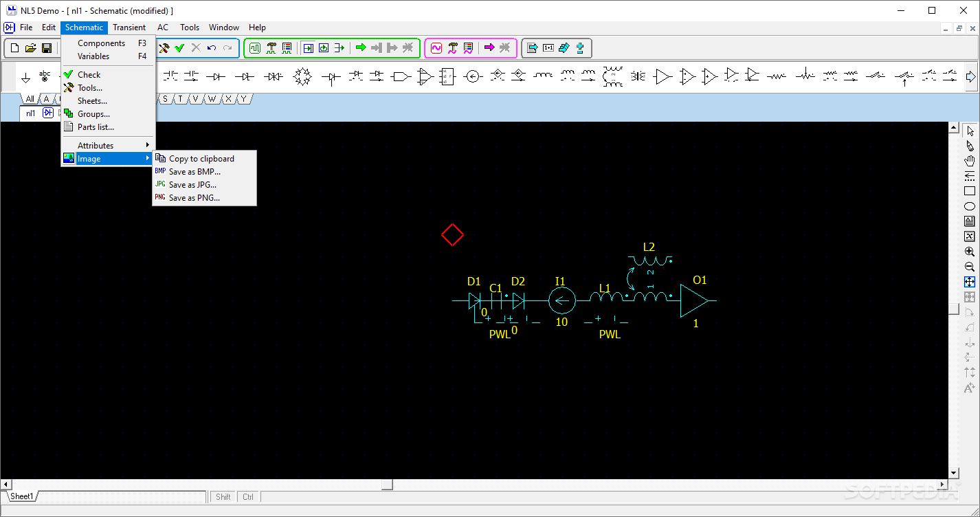Select the switch component icon

click(x=876, y=76)
